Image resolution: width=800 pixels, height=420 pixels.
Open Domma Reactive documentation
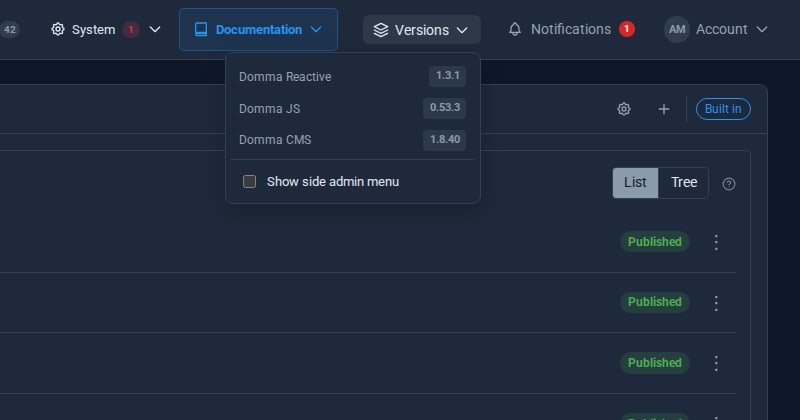[285, 77]
